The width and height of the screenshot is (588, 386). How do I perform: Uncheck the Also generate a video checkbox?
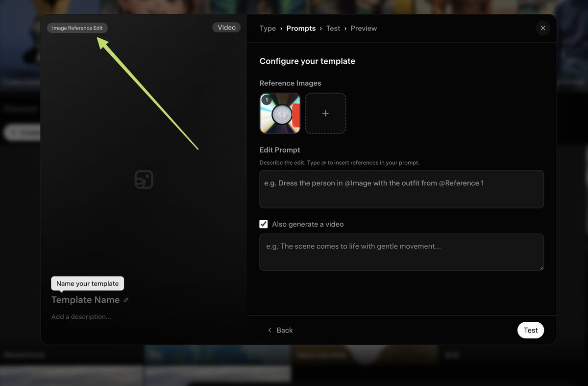[264, 224]
